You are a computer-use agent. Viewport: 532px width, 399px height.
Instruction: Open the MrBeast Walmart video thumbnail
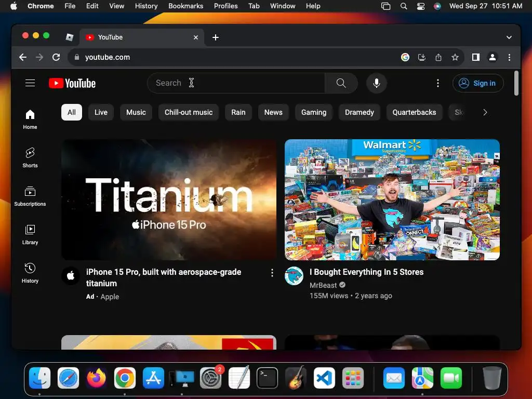(x=392, y=199)
